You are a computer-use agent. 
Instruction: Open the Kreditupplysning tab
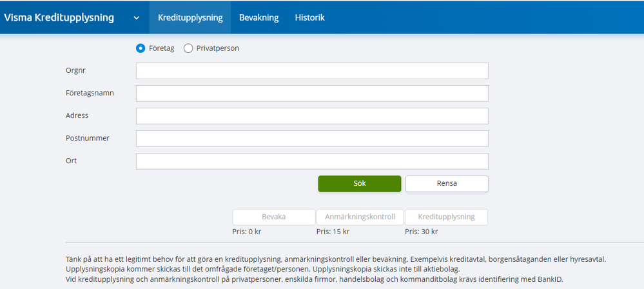[x=190, y=17]
